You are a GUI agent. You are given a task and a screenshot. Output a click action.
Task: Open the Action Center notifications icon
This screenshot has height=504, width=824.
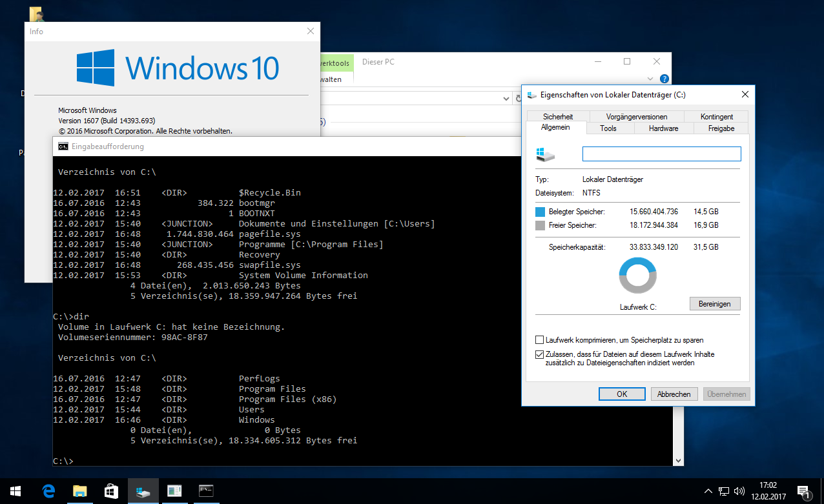pyautogui.click(x=804, y=491)
